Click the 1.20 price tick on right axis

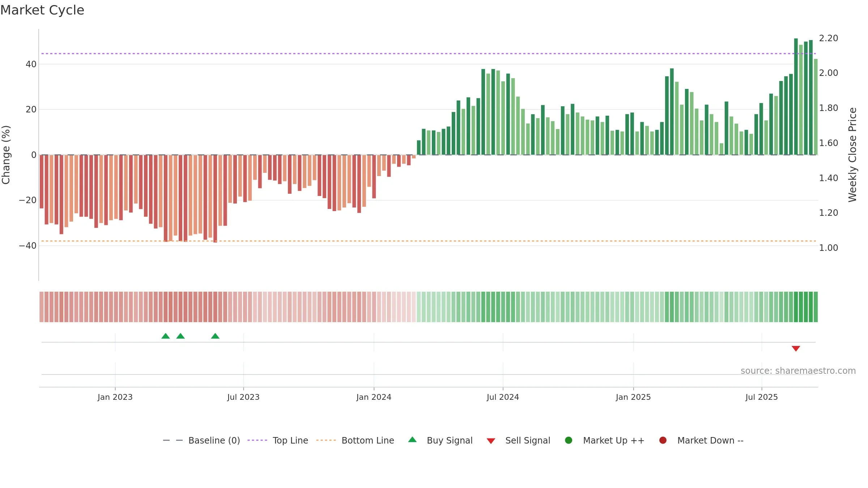(829, 213)
